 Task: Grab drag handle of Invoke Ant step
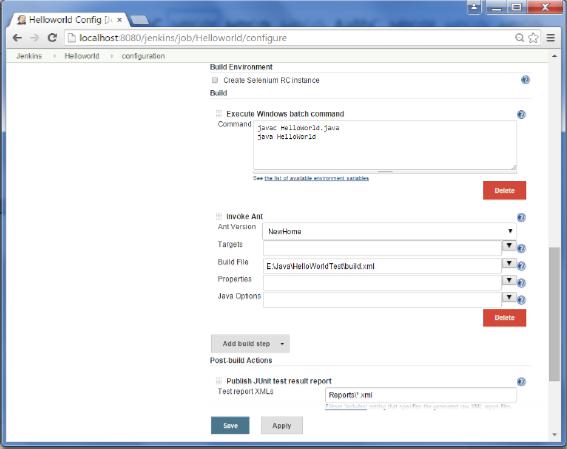point(219,216)
